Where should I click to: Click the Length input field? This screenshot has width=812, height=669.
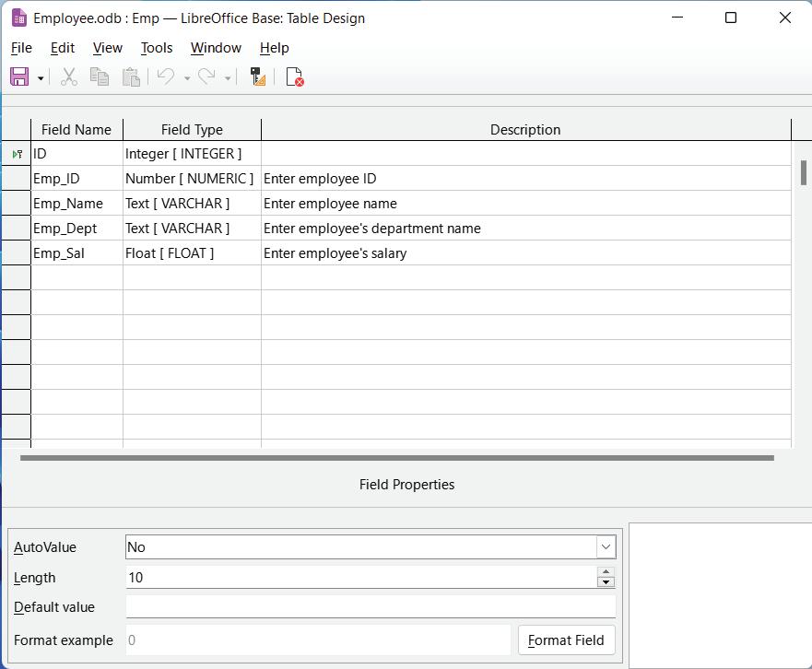coord(361,577)
